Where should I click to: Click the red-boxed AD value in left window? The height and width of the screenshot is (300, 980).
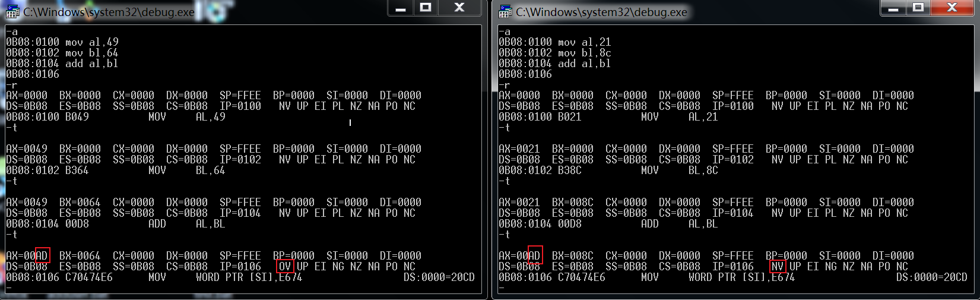[42, 255]
